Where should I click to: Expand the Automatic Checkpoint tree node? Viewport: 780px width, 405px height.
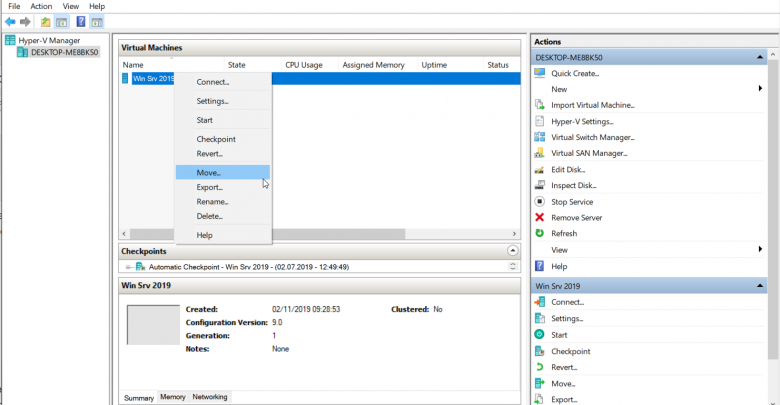pyautogui.click(x=128, y=267)
